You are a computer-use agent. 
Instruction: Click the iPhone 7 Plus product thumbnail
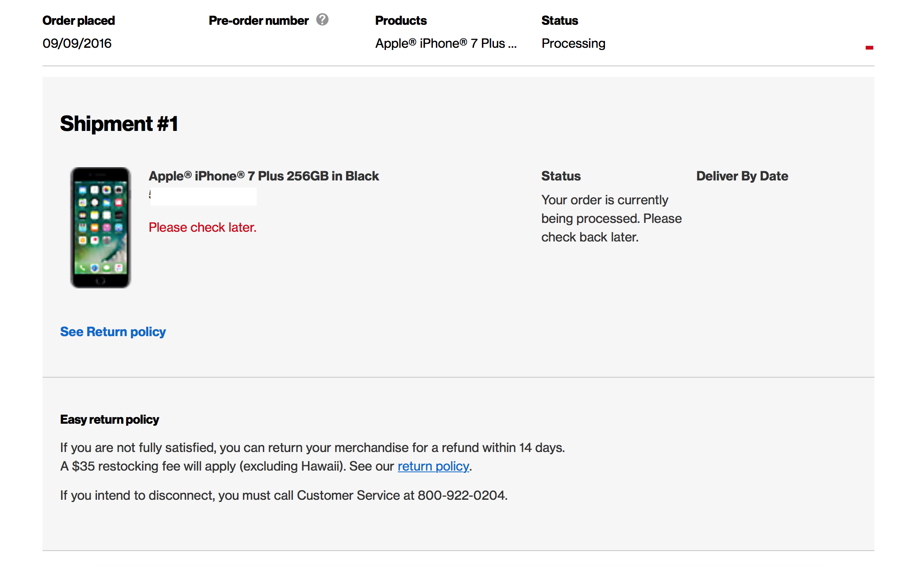100,228
